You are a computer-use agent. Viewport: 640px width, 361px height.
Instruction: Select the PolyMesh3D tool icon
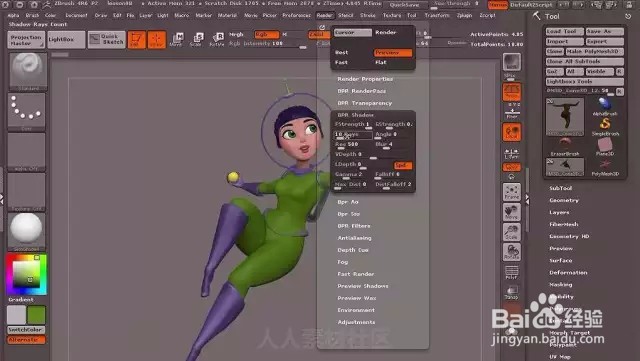(x=604, y=167)
